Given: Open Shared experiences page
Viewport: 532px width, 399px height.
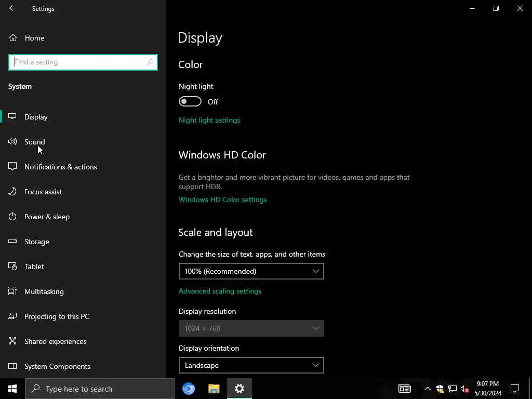Looking at the screenshot, I should [x=83, y=341].
